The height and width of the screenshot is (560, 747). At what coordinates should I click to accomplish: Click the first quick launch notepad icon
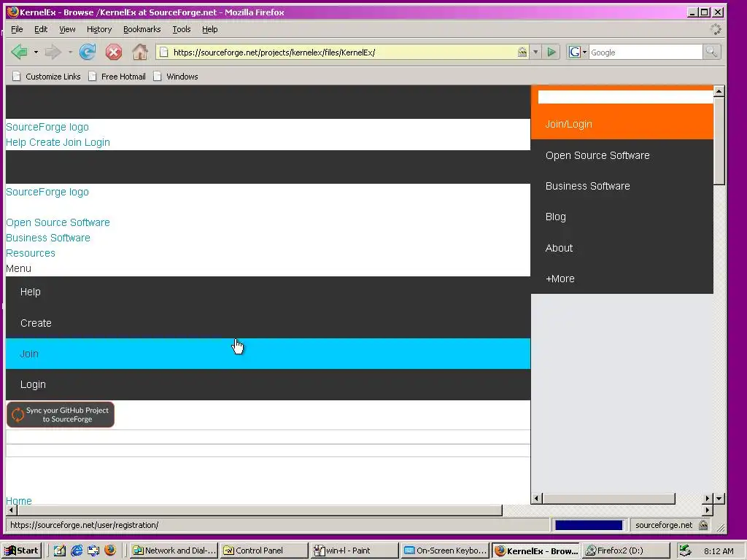coord(60,551)
